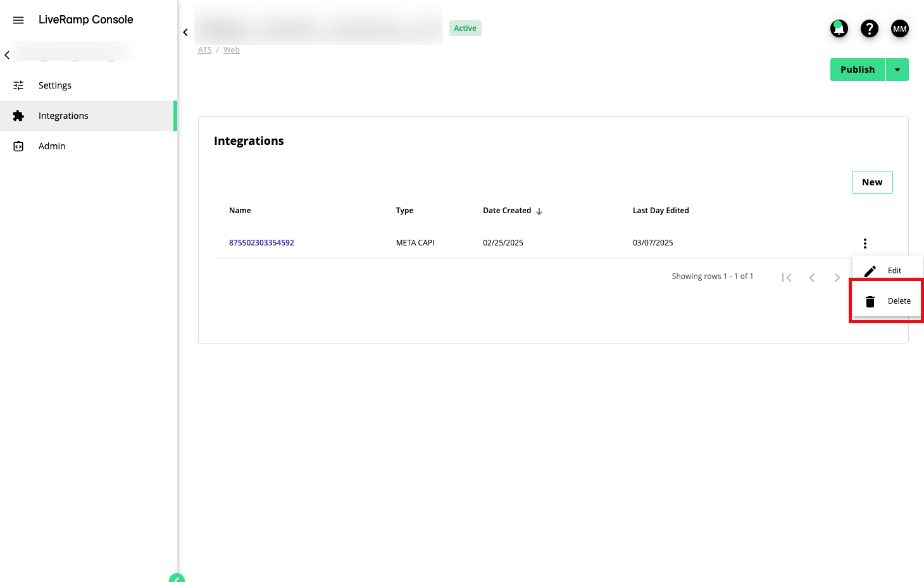
Task: Click the Settings sliders icon in sidebar
Action: click(x=18, y=85)
